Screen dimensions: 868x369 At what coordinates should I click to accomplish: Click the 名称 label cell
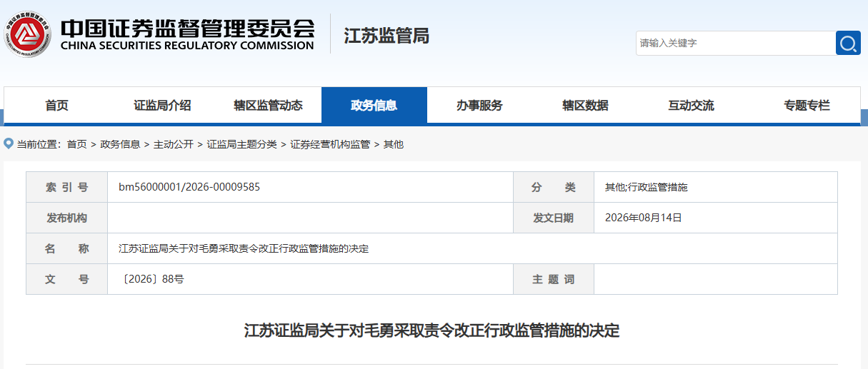pos(67,248)
